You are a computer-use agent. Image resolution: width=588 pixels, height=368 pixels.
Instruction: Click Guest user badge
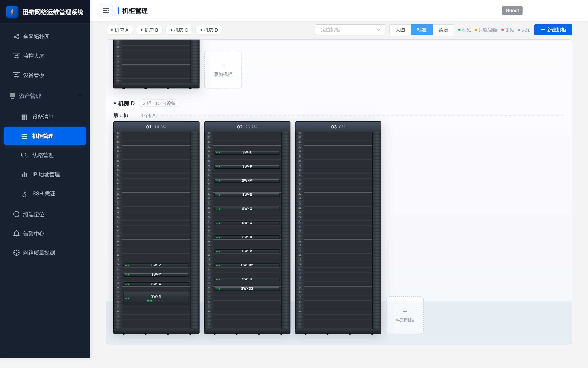pyautogui.click(x=512, y=10)
